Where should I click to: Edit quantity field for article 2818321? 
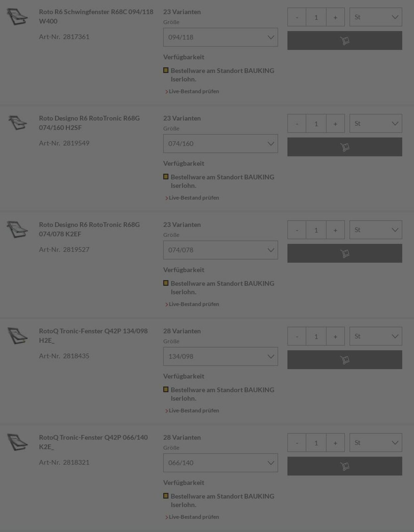coord(316,443)
